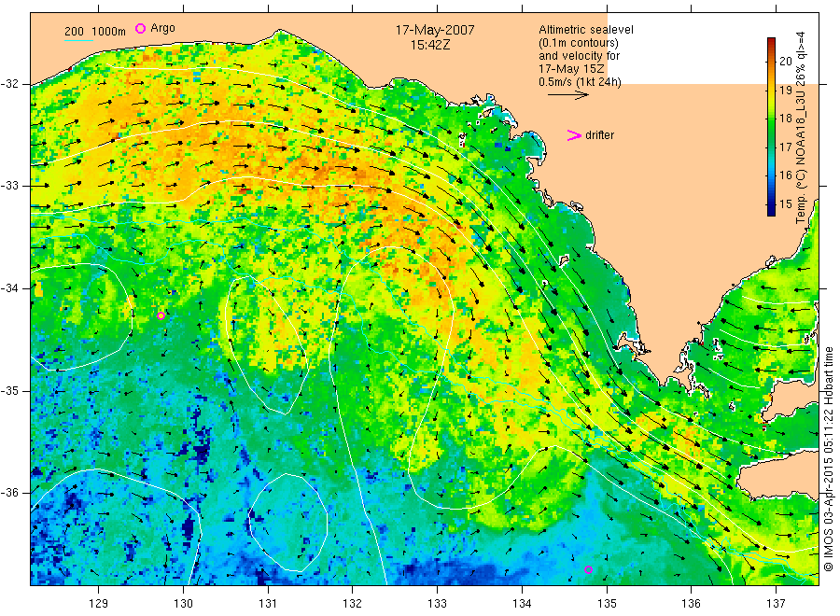840x616 pixels.
Task: Click the 133 longitude axis label
Action: pos(437,603)
